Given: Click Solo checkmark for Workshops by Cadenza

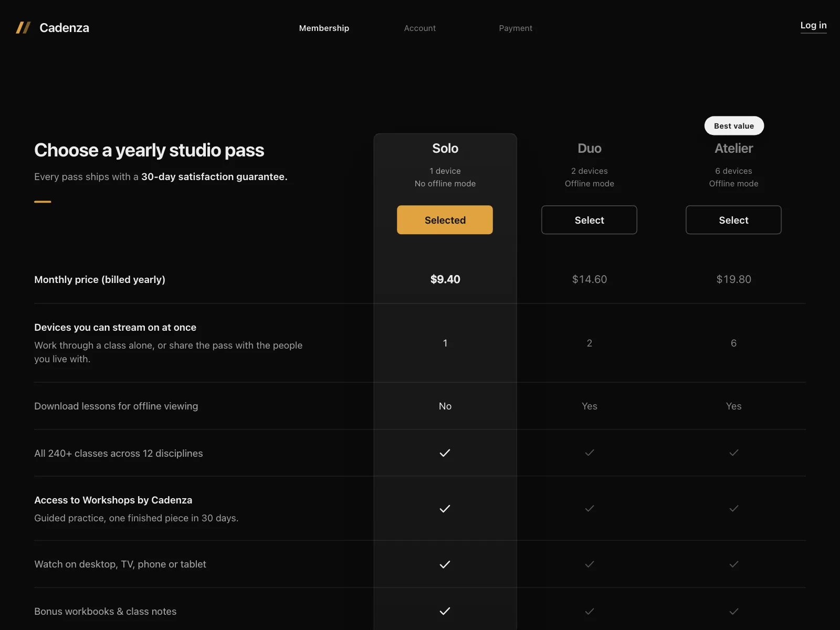Looking at the screenshot, I should 445,508.
